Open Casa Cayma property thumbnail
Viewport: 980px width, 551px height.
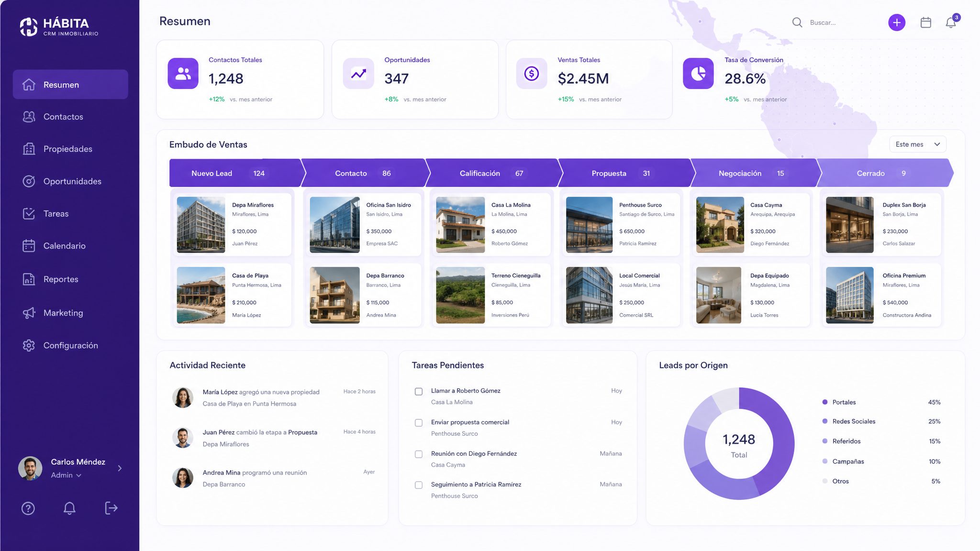pos(720,225)
